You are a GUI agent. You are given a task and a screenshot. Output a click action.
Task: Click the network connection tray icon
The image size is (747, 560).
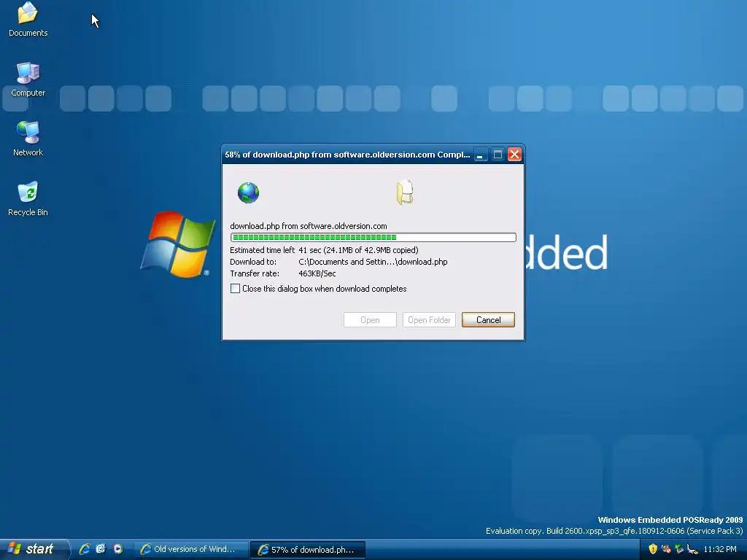pos(693,549)
